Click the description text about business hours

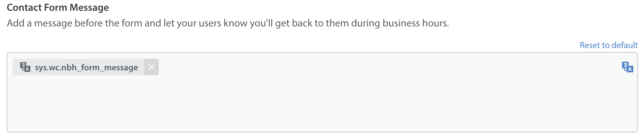point(228,23)
